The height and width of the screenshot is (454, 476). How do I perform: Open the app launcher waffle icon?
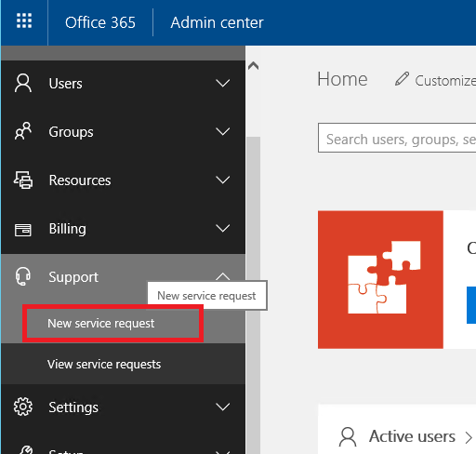[24, 20]
